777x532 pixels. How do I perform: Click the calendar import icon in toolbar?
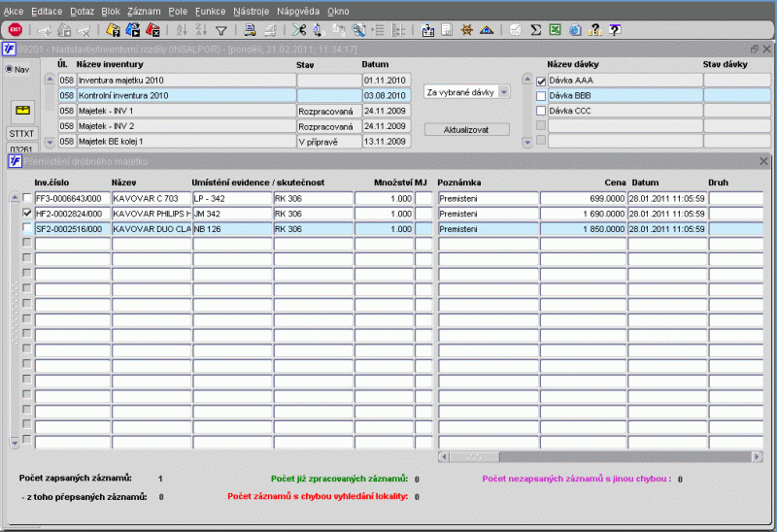(427, 30)
